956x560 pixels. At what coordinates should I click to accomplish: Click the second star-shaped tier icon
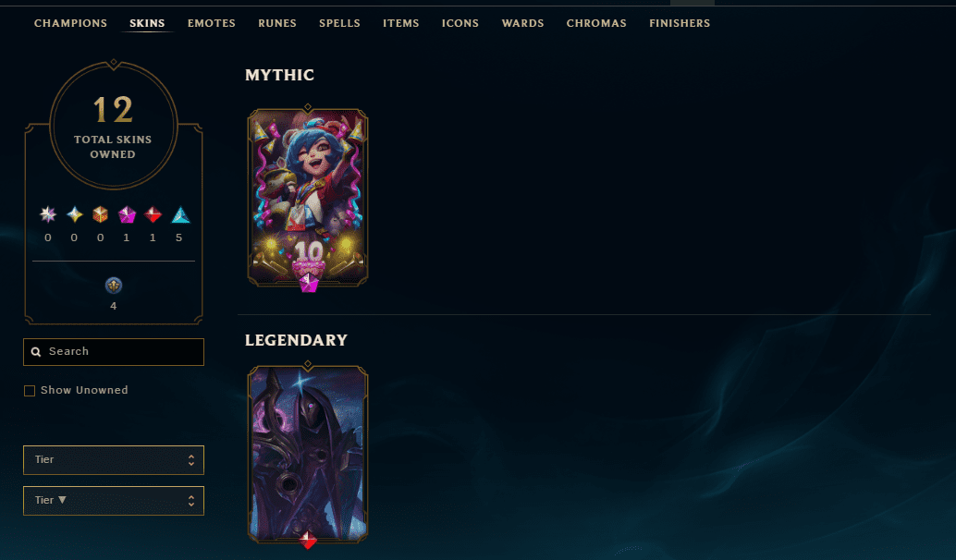click(74, 214)
